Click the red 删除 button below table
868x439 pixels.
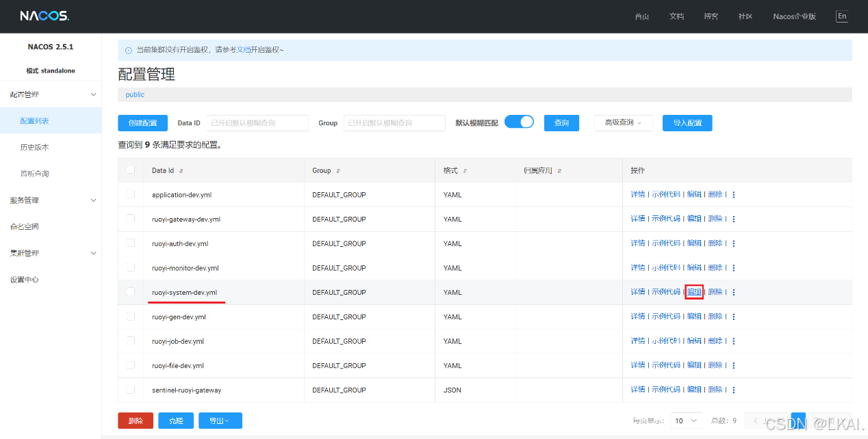tap(136, 421)
